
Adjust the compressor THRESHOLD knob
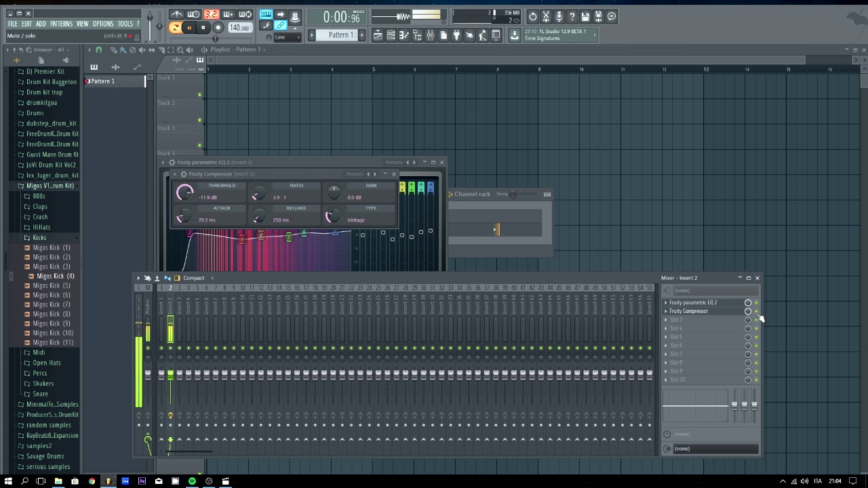pyautogui.click(x=184, y=192)
